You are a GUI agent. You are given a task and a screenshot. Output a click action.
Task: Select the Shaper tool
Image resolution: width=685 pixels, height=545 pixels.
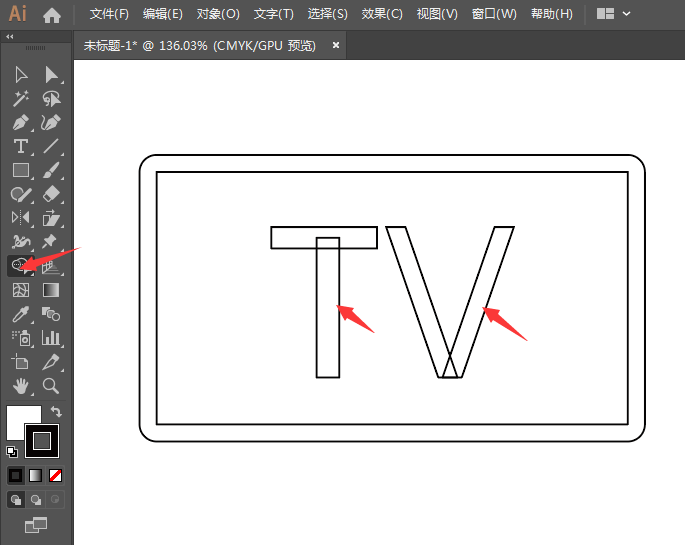pyautogui.click(x=21, y=194)
